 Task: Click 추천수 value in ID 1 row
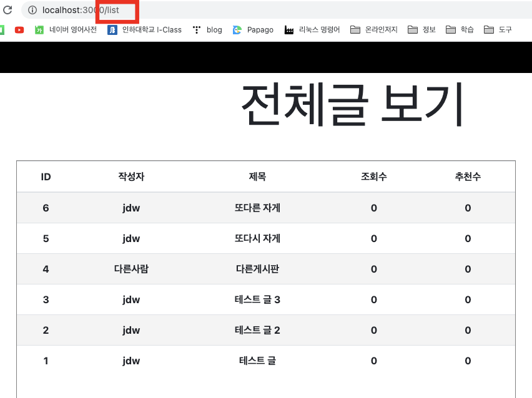pos(468,361)
